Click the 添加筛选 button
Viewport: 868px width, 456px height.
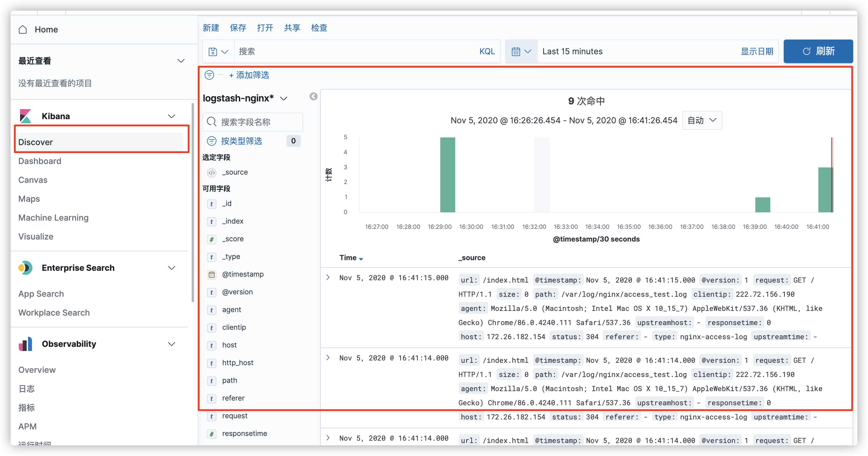[x=248, y=75]
